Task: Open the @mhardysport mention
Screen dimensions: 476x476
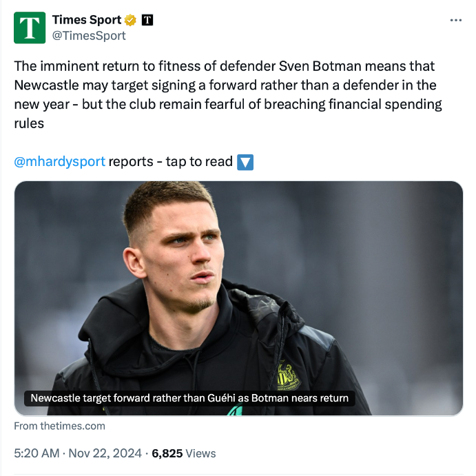Action: point(60,162)
